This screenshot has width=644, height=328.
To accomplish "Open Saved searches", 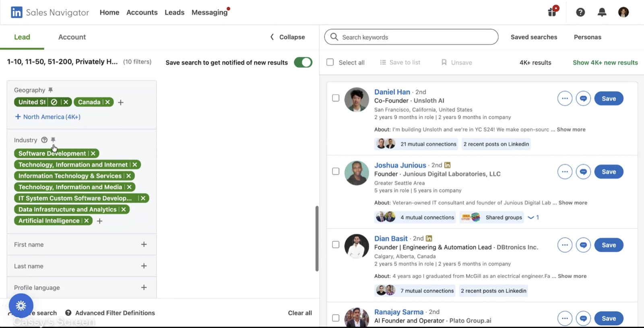I will click(534, 37).
